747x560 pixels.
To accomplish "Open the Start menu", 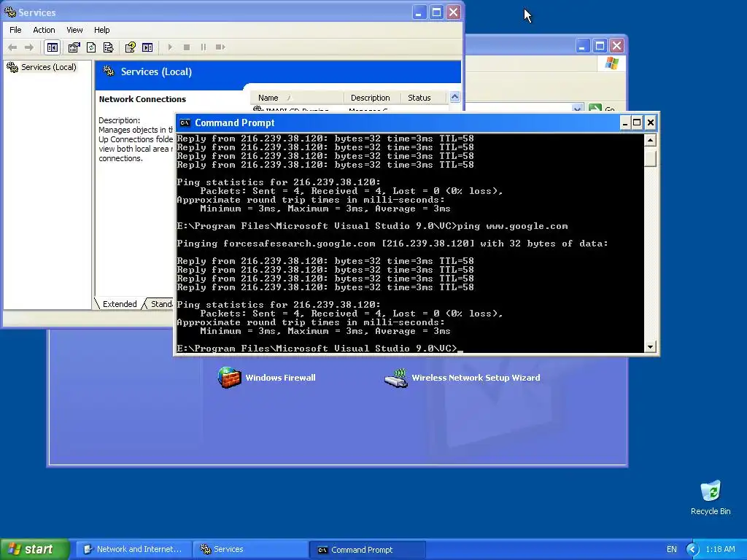I will click(35, 549).
